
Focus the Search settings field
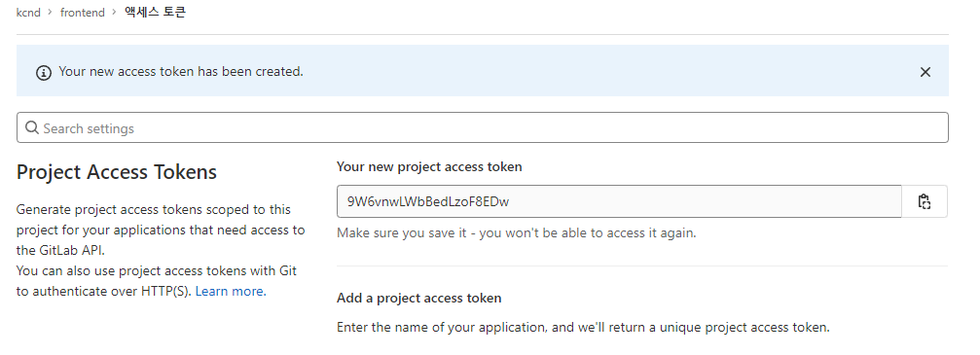pyautogui.click(x=483, y=127)
